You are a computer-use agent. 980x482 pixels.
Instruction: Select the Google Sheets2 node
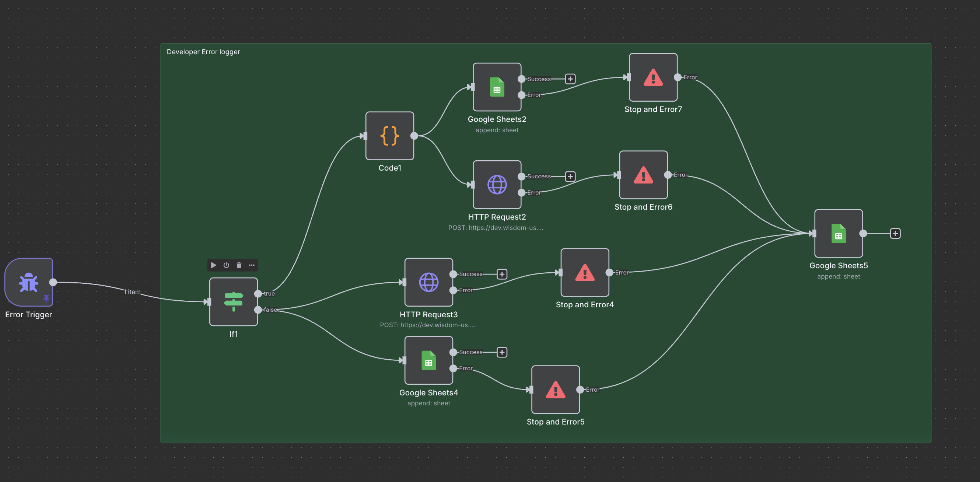(x=497, y=87)
